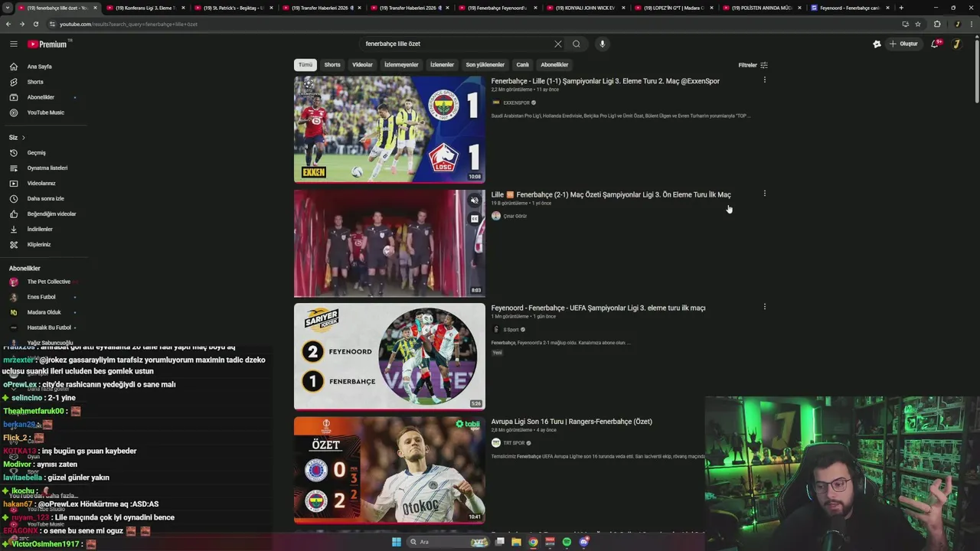Open Beğendiğim videolar list
The width and height of the screenshot is (980, 551).
(x=51, y=214)
